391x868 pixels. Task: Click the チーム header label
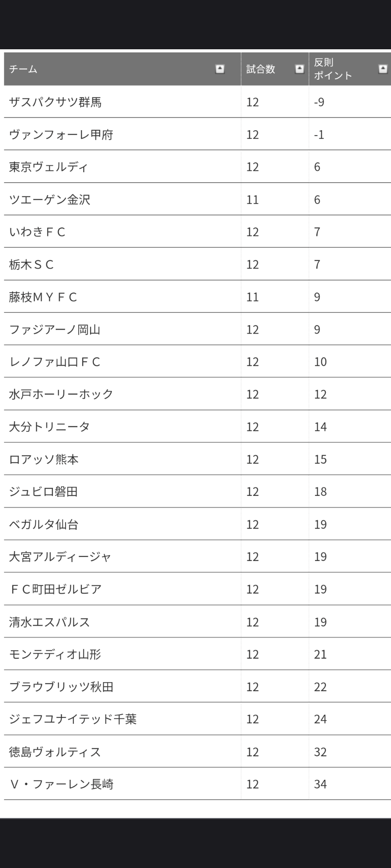click(23, 69)
